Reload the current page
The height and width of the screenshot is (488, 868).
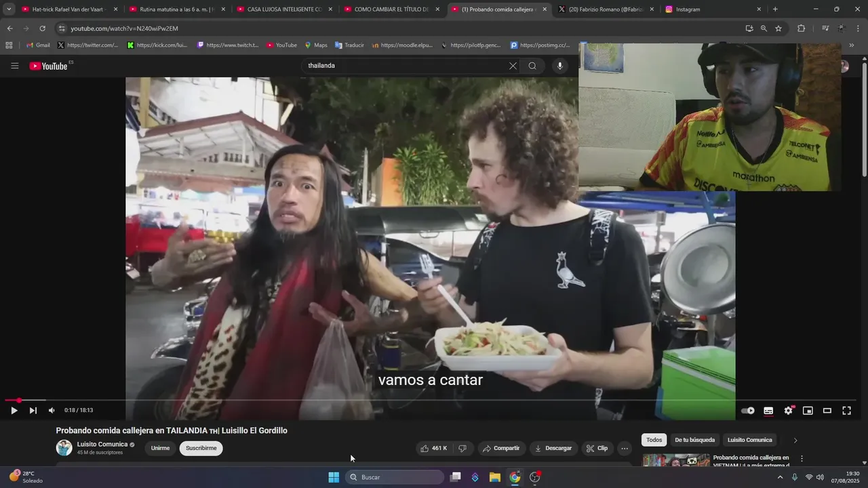tap(43, 28)
